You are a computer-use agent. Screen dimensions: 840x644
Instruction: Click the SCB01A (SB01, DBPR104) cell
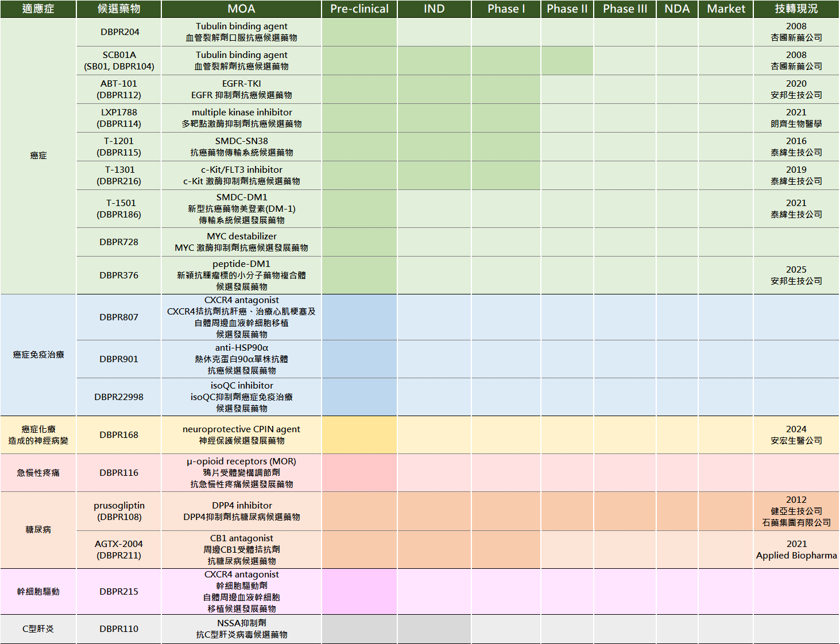(119, 61)
